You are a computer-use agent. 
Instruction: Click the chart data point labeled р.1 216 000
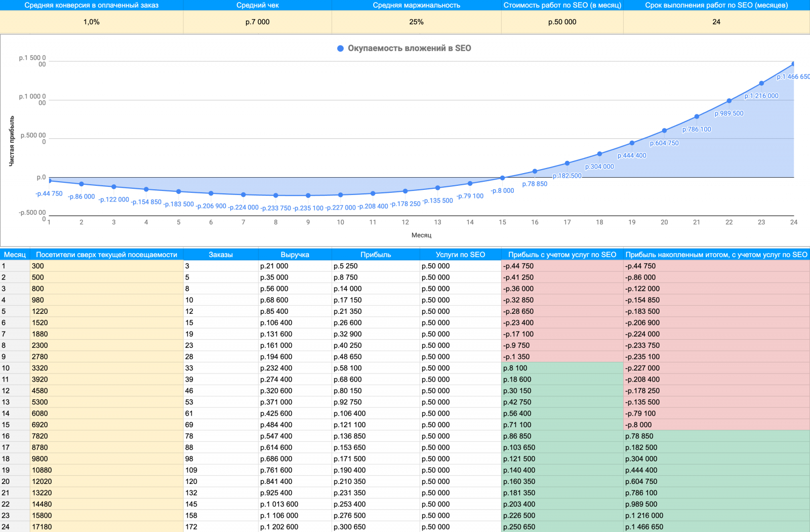[761, 84]
